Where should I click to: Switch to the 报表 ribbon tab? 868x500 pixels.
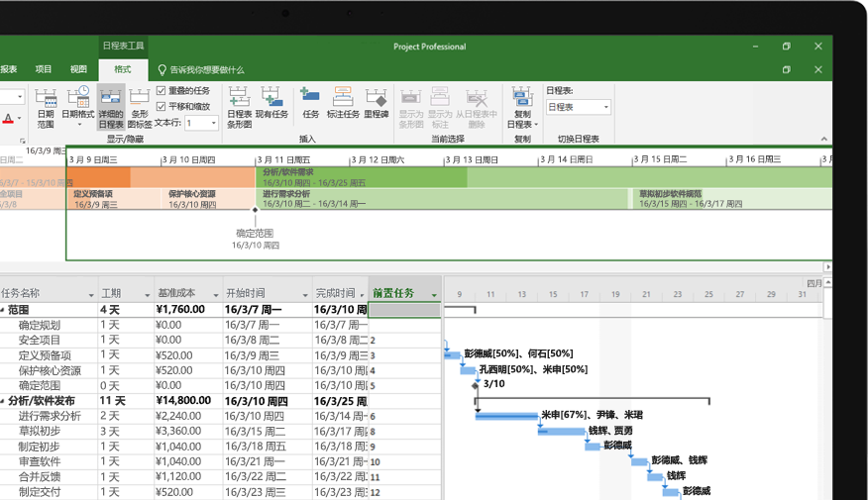click(8, 69)
